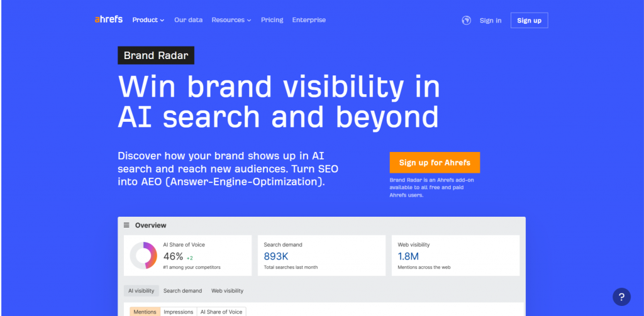Expand the Product dropdown menu
This screenshot has height=316, width=644.
tap(148, 20)
